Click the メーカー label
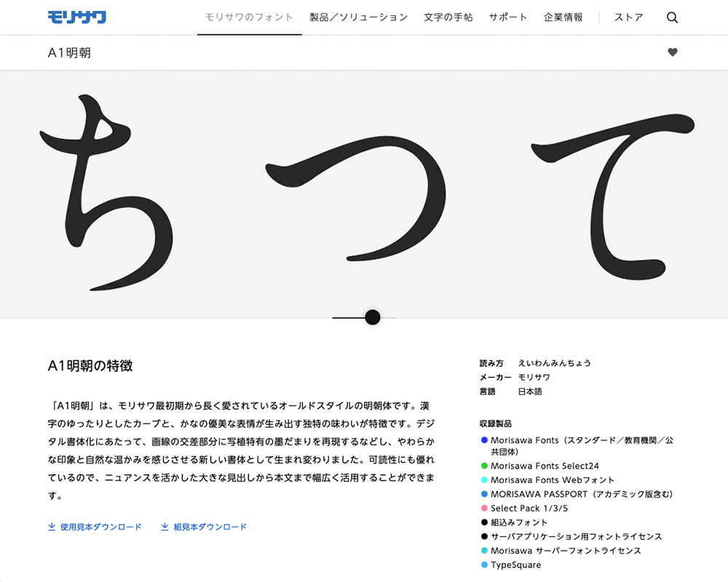The height and width of the screenshot is (582, 728). coord(495,378)
